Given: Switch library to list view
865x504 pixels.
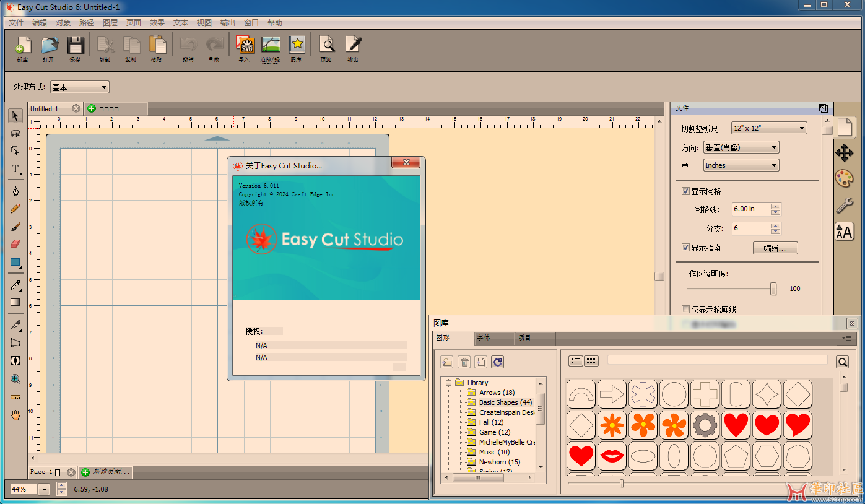Looking at the screenshot, I should click(x=576, y=361).
